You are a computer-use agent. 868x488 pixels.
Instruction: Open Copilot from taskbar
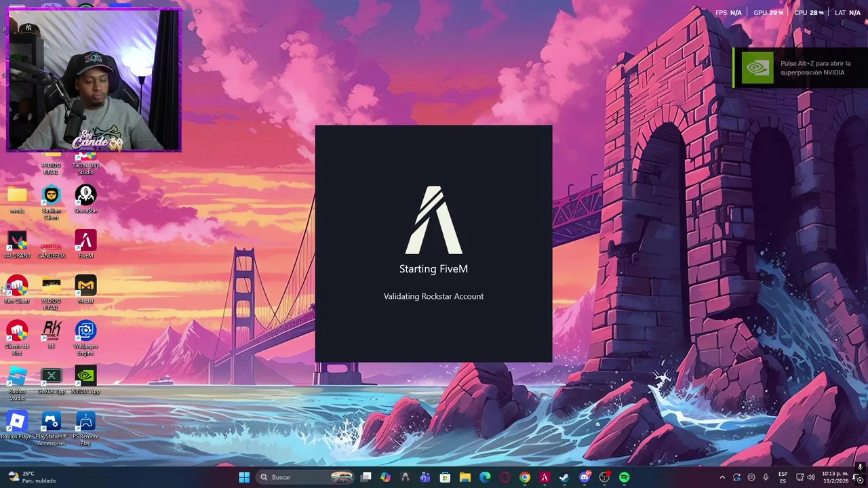tap(386, 477)
